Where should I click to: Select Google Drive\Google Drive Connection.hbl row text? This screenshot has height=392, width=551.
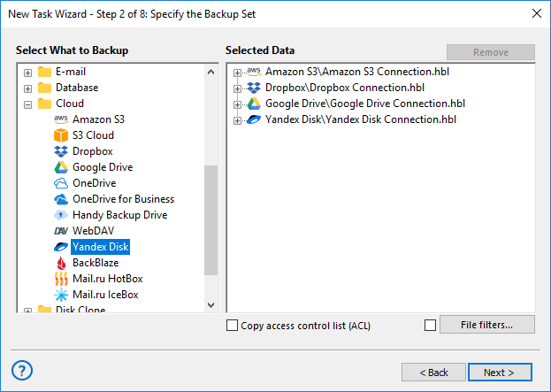click(365, 104)
